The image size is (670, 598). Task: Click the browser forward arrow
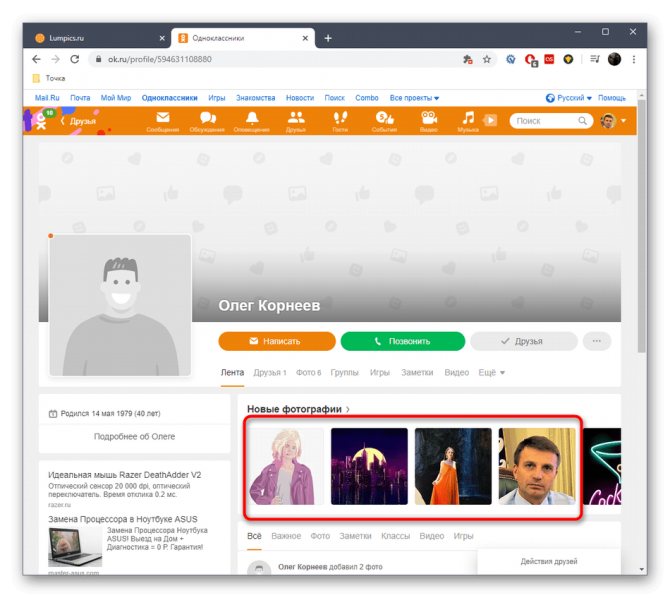pos(56,59)
